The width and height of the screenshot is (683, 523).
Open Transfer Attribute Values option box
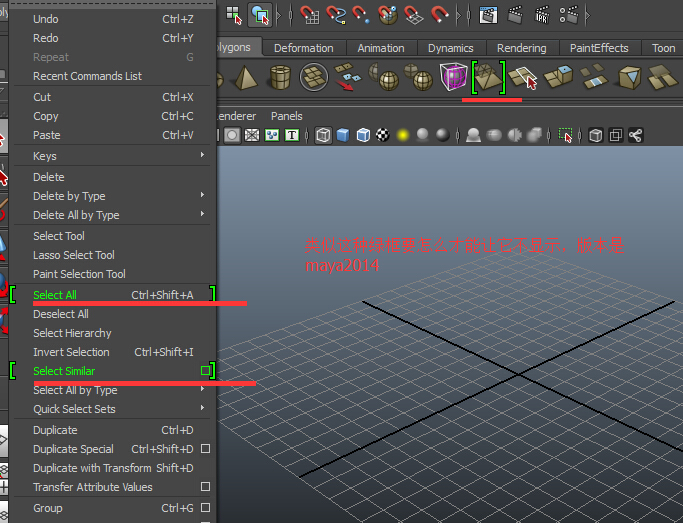[206, 486]
